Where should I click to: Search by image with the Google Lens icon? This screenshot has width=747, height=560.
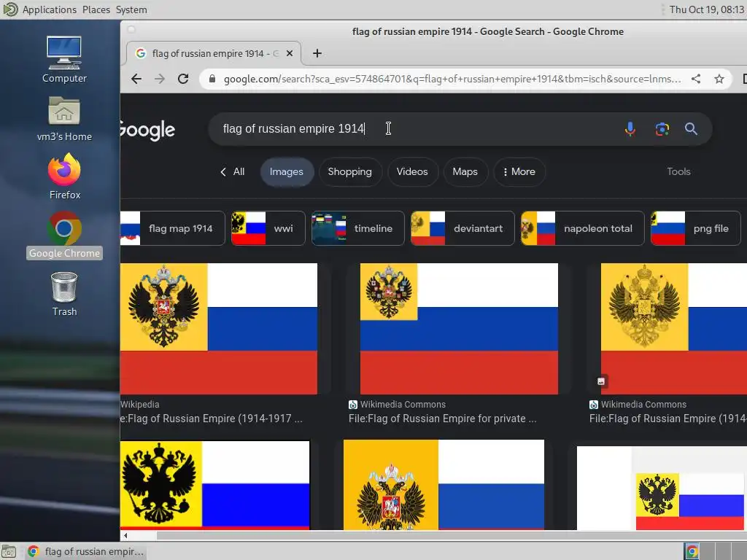662,129
